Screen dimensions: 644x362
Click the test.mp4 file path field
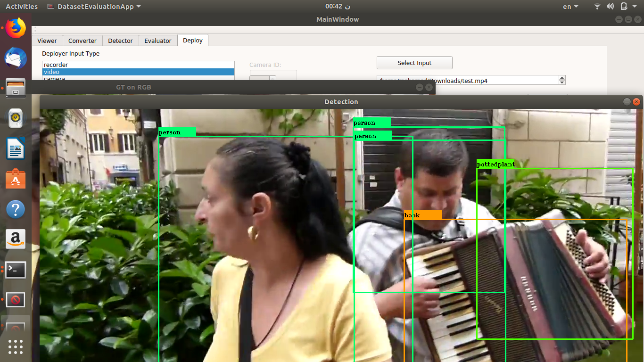coord(467,80)
